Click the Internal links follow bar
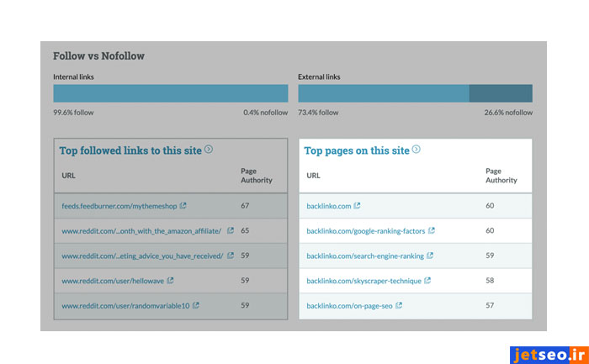 tap(171, 93)
